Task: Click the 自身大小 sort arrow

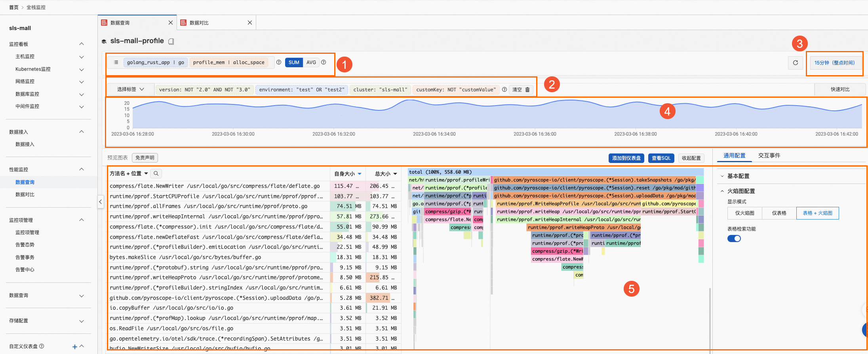Action: (360, 174)
